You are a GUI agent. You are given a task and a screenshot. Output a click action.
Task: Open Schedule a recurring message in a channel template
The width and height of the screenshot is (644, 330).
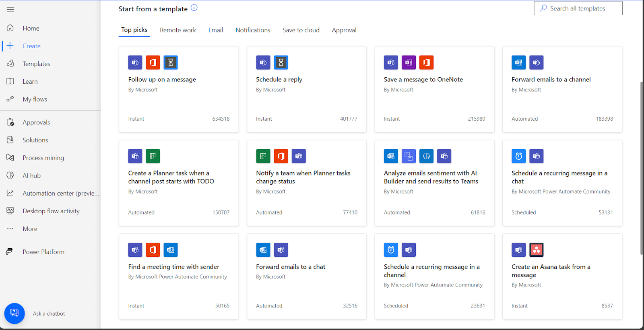431,271
